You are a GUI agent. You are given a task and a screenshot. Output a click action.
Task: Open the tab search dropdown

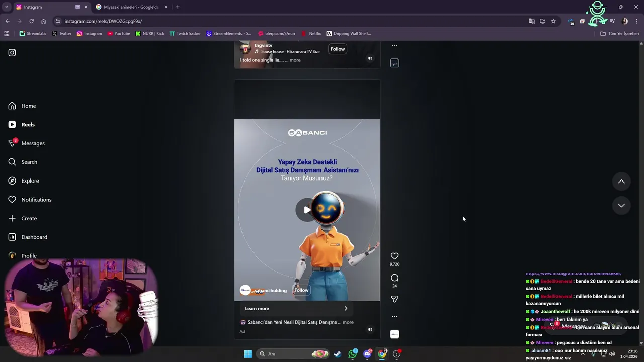tap(7, 7)
